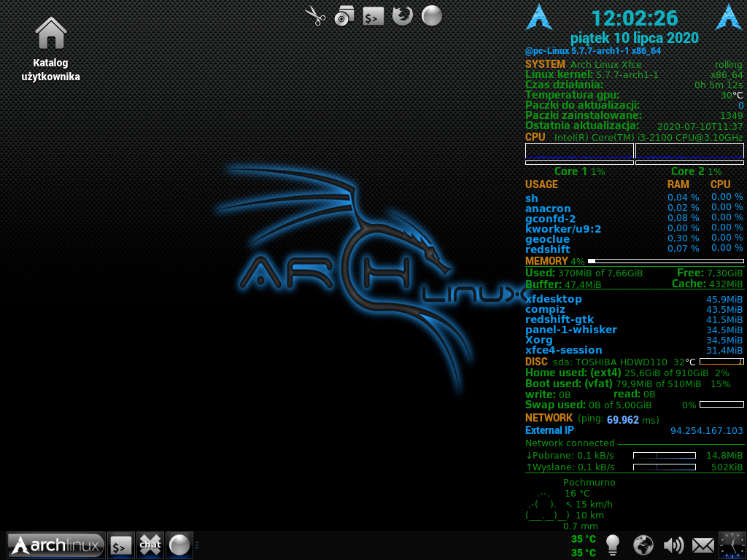
Task: Click the 'redshift-gtk' memory row
Action: tap(634, 319)
